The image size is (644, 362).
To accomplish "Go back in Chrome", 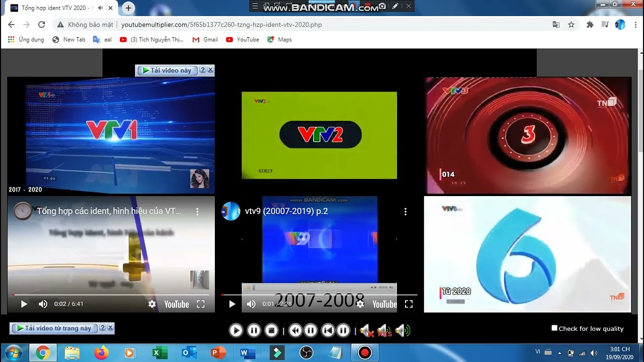I will coord(12,24).
